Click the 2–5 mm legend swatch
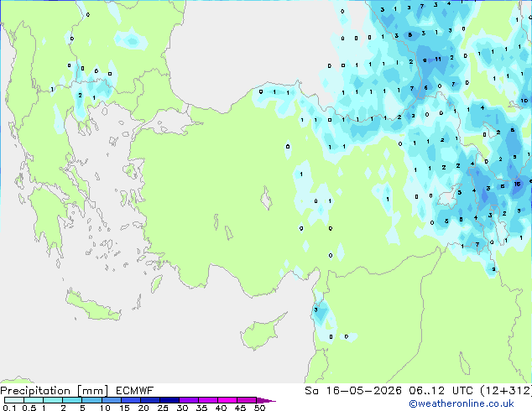The height and width of the screenshot is (411, 532). (72, 400)
